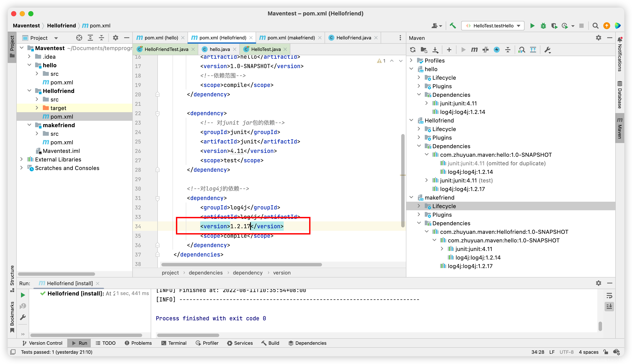Click the warning indicator showing 1 problem

(381, 61)
